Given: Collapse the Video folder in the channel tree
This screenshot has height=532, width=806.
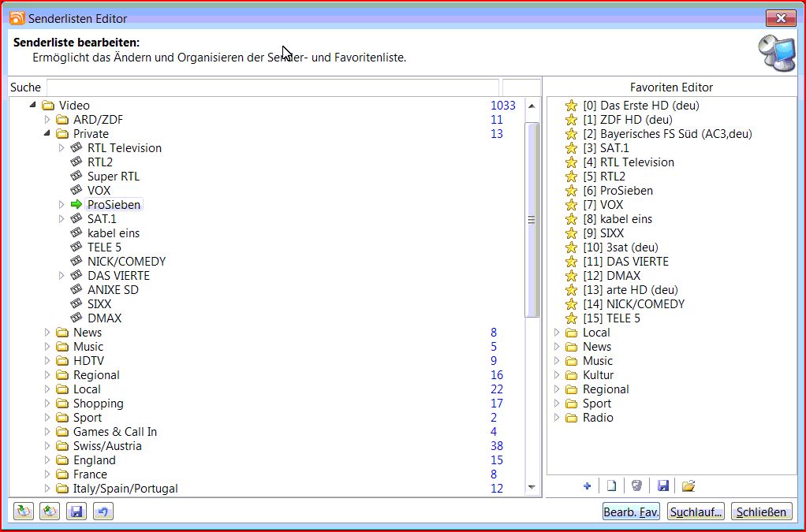Looking at the screenshot, I should pos(33,105).
